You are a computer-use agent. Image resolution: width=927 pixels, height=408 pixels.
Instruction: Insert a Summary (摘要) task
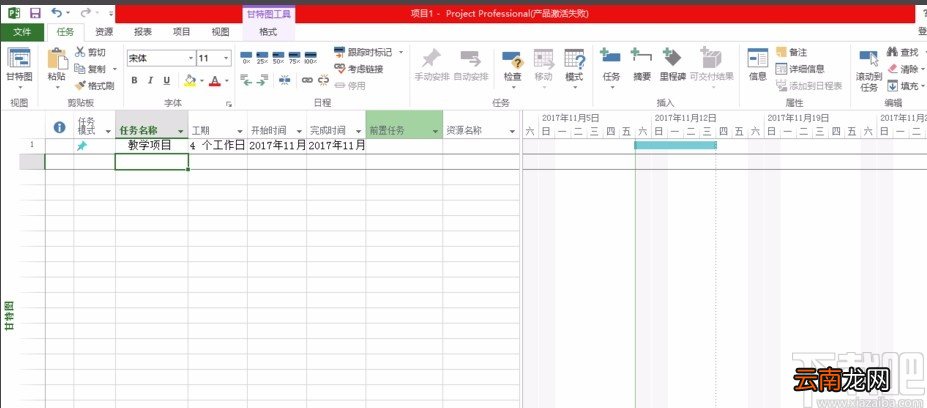641,65
